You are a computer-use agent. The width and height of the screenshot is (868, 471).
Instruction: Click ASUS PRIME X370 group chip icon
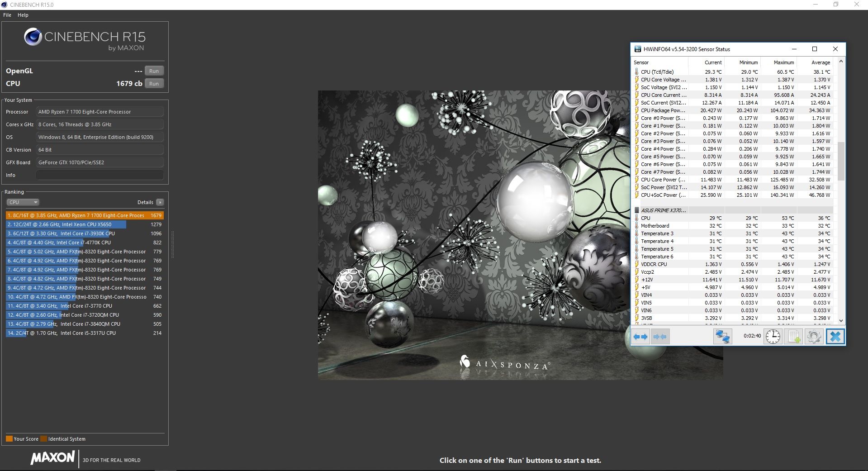coord(637,210)
